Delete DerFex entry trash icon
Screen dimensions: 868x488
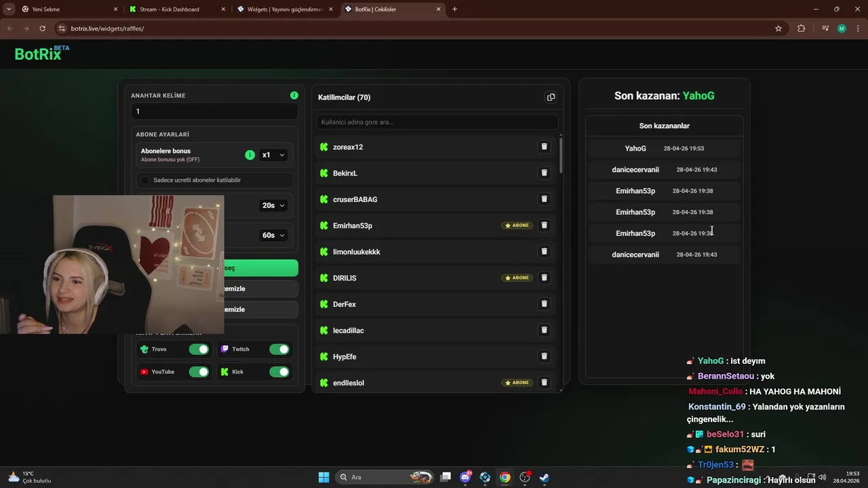544,304
